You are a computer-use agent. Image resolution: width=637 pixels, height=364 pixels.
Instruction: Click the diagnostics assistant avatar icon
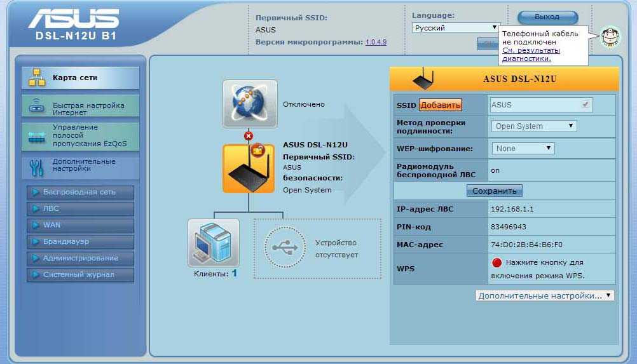[608, 37]
